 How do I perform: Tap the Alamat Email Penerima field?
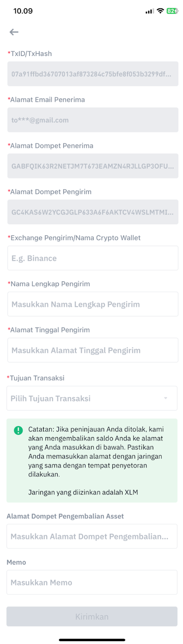coord(93,120)
